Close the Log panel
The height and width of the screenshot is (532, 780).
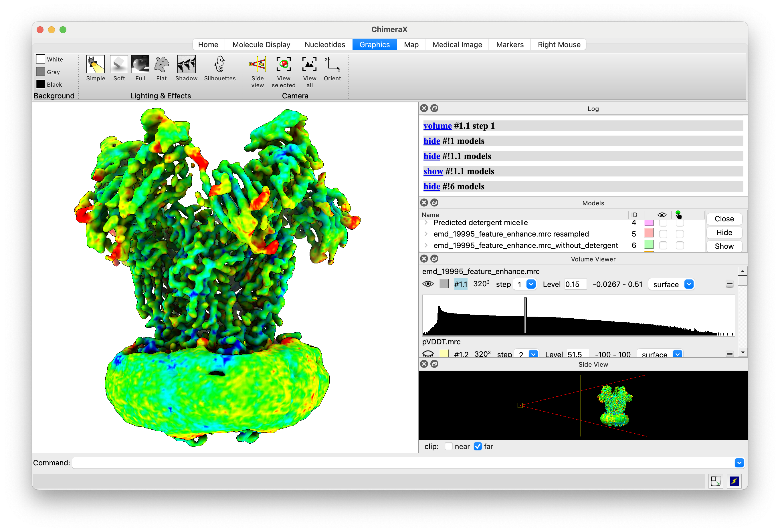tap(424, 108)
